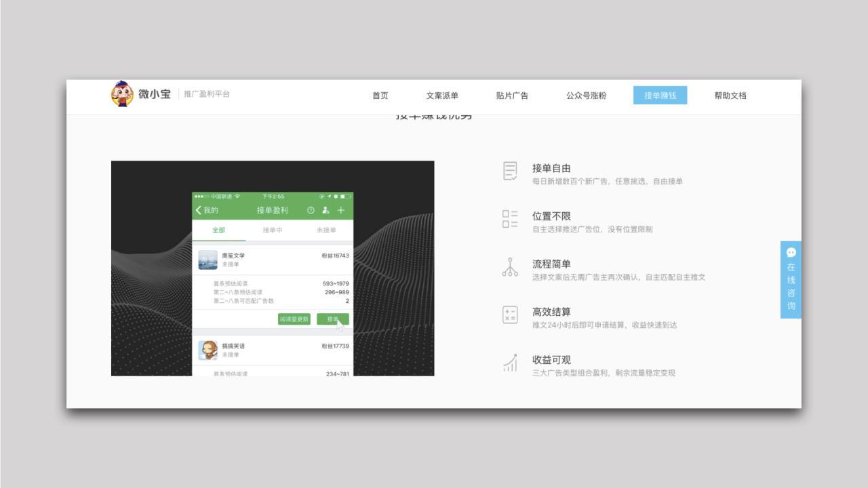The image size is (868, 488).
Task: Click the 微小宝 mascot logo
Action: (122, 94)
